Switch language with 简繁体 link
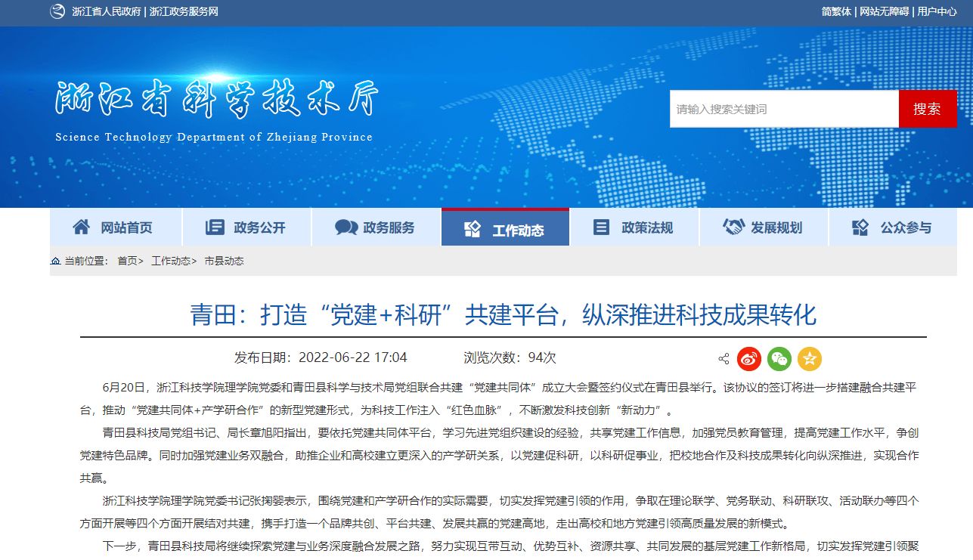This screenshot has width=973, height=560. (836, 11)
